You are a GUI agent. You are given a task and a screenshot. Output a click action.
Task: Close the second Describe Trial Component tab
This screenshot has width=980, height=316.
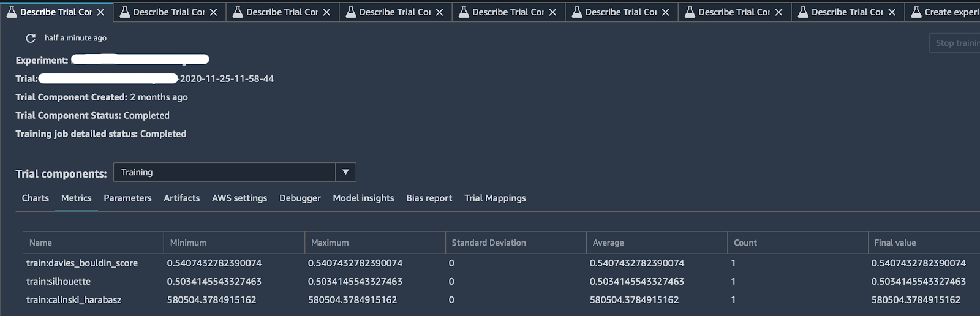point(213,12)
